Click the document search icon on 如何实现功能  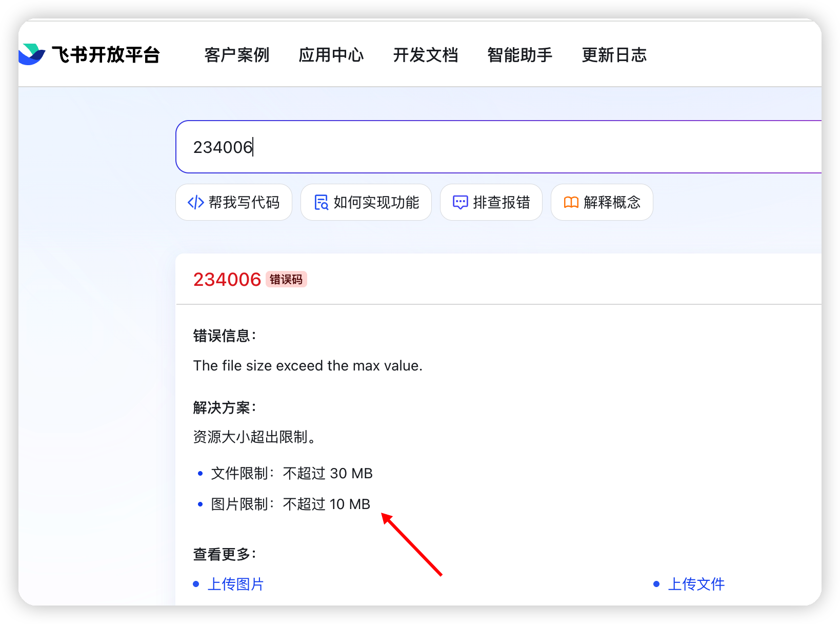coord(321,202)
